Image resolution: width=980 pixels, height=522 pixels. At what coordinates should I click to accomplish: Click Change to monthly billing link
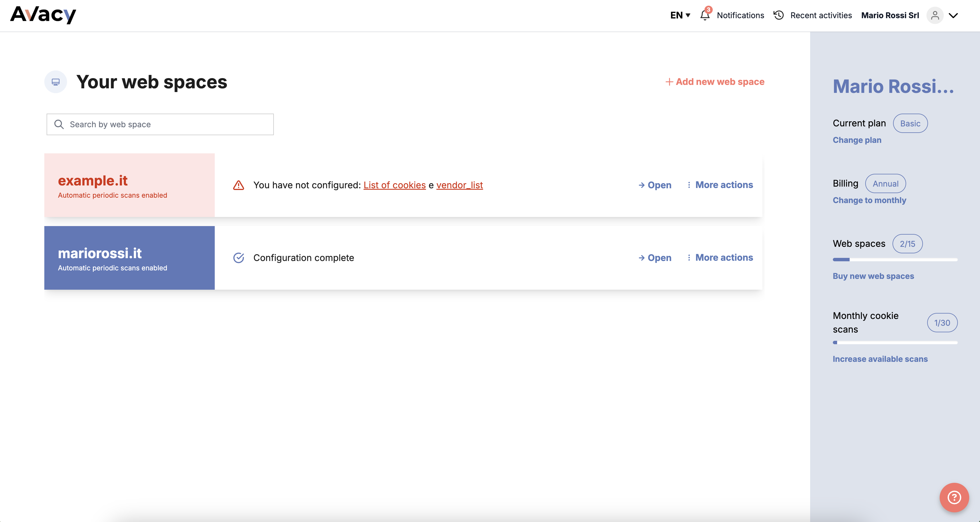tap(869, 201)
